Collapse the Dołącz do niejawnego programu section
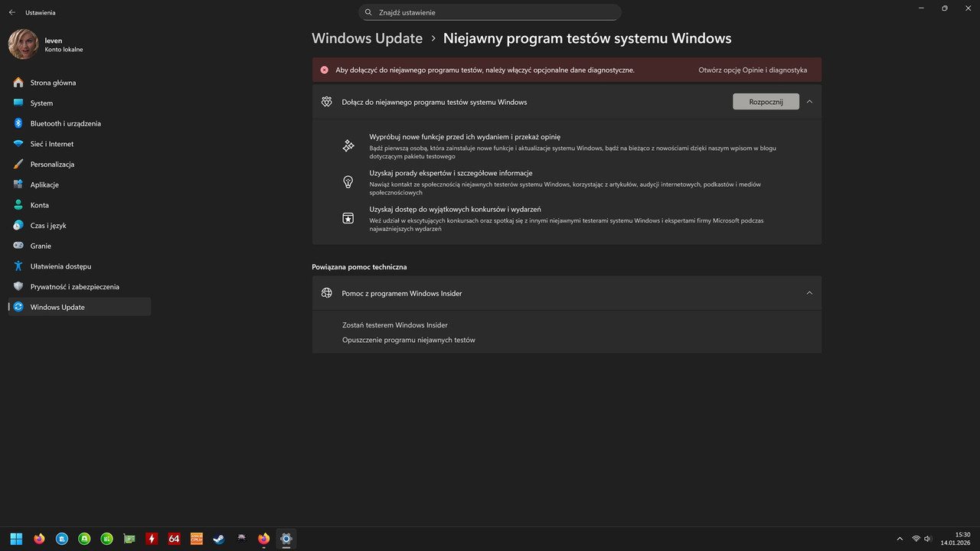 click(809, 102)
